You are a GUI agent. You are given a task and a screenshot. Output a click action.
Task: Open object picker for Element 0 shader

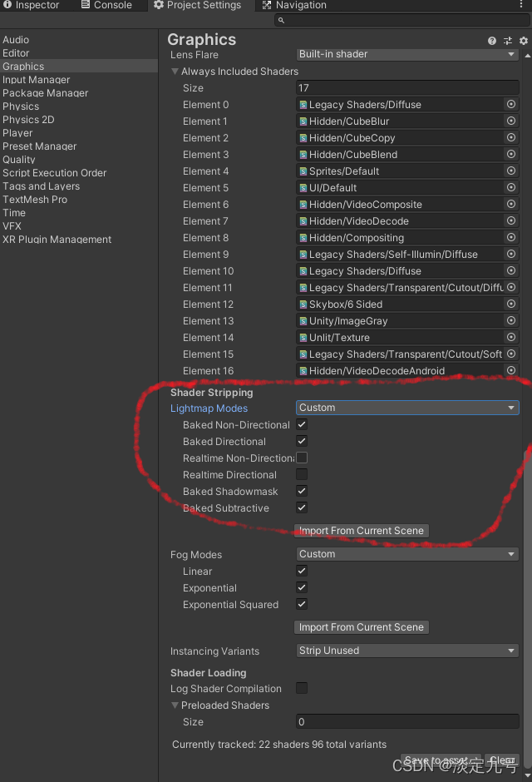pyautogui.click(x=511, y=105)
